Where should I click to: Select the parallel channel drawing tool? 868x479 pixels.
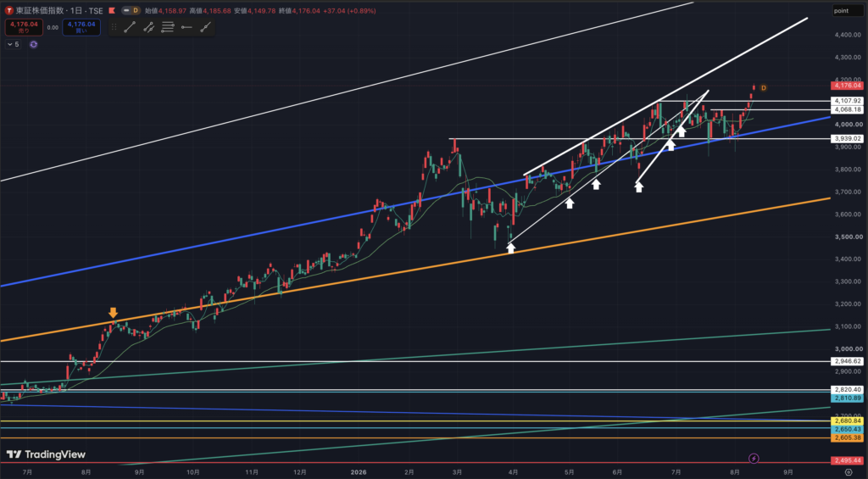tap(148, 27)
